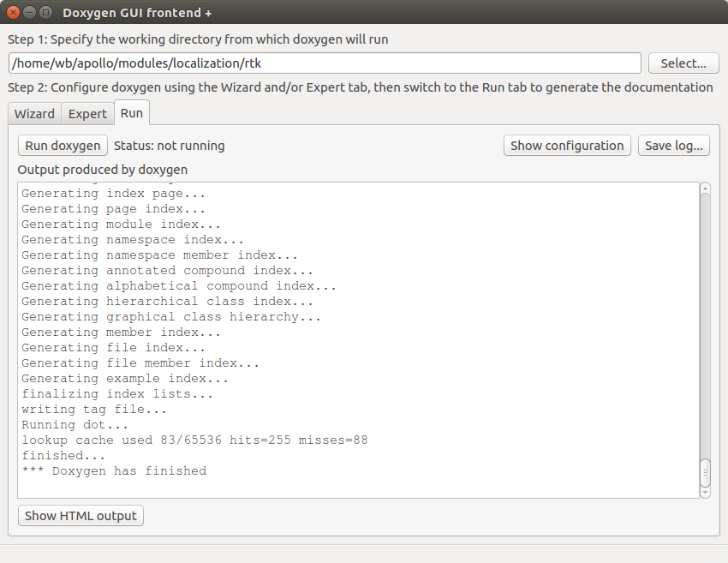Click 'Generating page index...' line
This screenshot has width=728, height=563.
point(113,209)
